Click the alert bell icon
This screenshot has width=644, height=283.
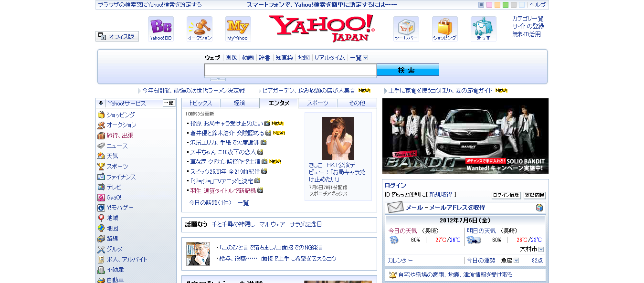point(392,275)
